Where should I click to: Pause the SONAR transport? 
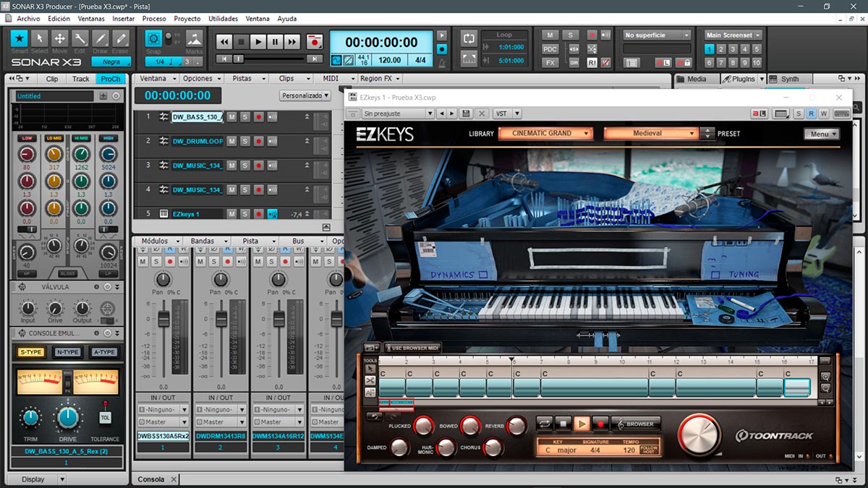click(275, 42)
